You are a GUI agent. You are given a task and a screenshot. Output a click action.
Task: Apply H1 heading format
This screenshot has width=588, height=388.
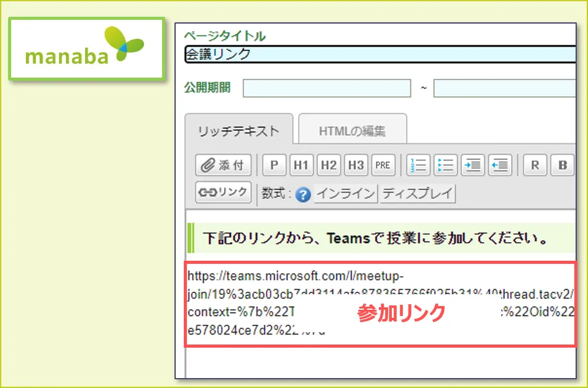tap(301, 165)
